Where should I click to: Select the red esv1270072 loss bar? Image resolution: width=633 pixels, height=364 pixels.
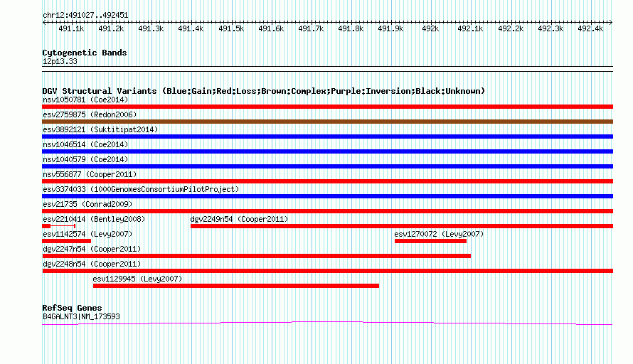430,241
